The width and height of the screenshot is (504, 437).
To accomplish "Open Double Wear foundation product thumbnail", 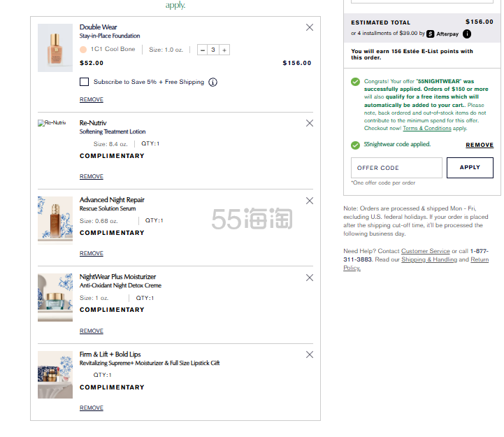I will tap(55, 48).
